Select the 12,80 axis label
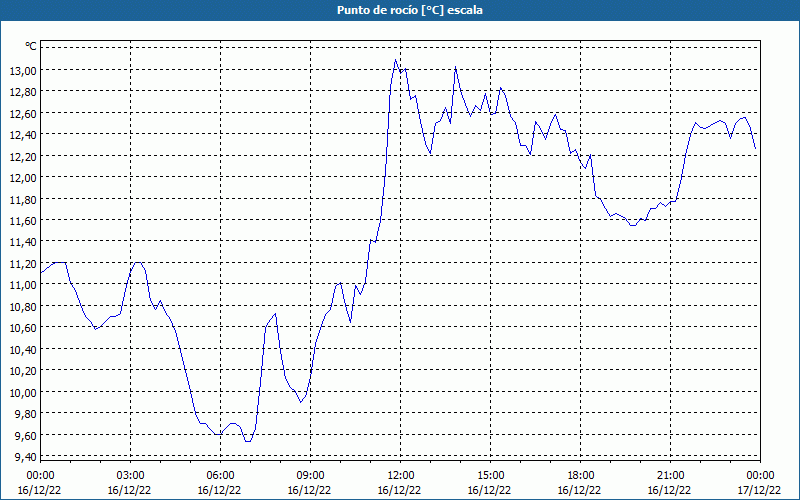This screenshot has width=800, height=500. pos(23,92)
